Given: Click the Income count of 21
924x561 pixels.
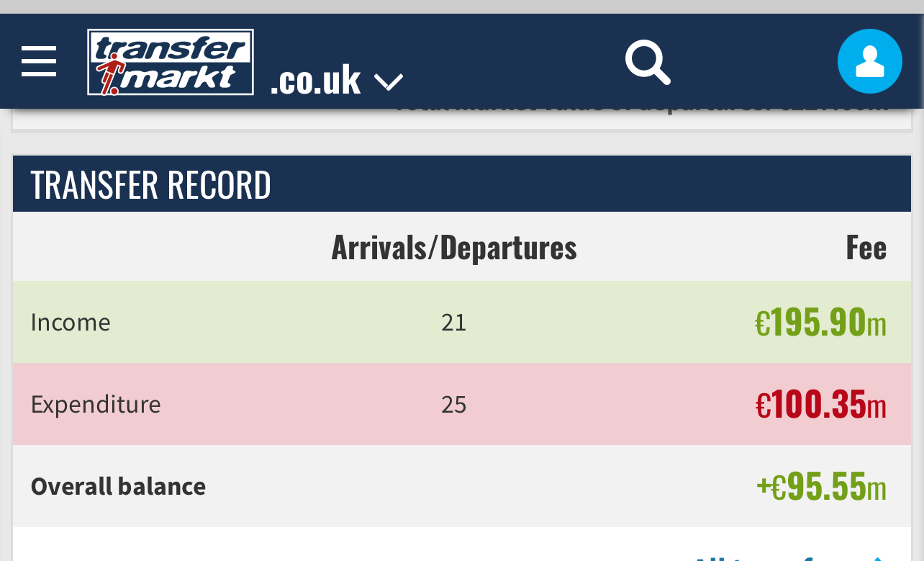Looking at the screenshot, I should click(x=454, y=322).
